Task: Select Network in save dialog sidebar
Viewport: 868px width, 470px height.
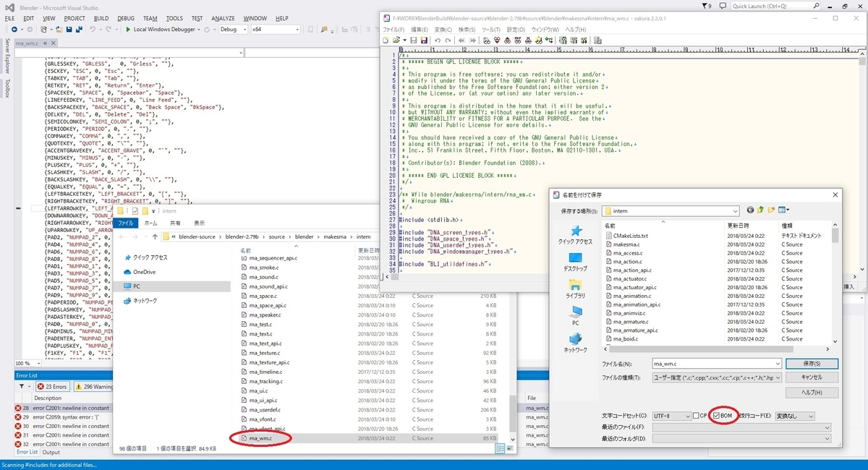Action: [576, 342]
